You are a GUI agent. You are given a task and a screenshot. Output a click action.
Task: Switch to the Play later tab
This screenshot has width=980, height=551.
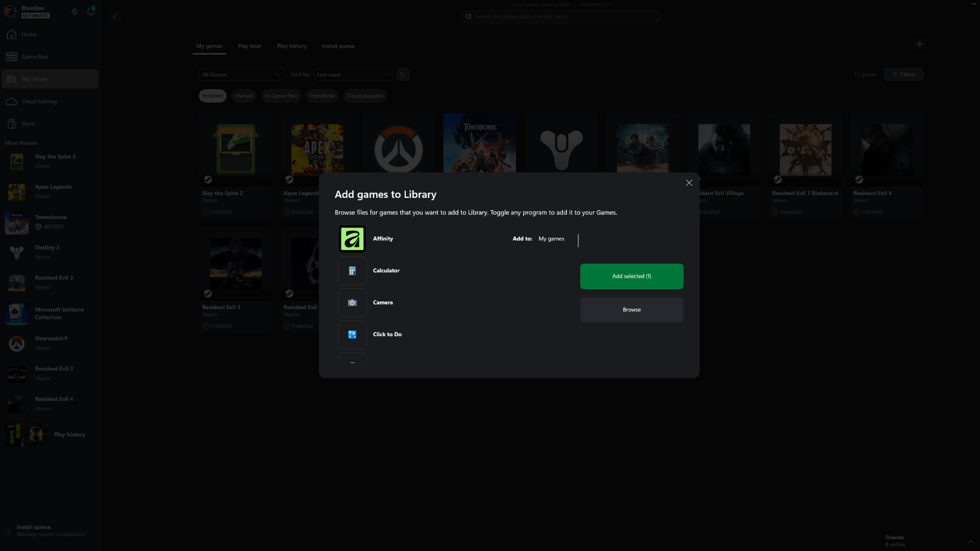coord(250,46)
